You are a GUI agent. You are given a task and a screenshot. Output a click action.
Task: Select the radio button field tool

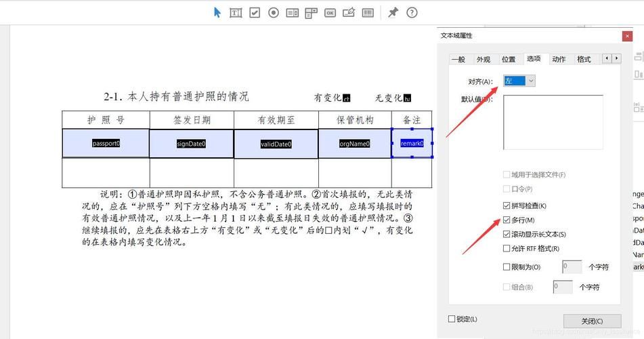(274, 13)
